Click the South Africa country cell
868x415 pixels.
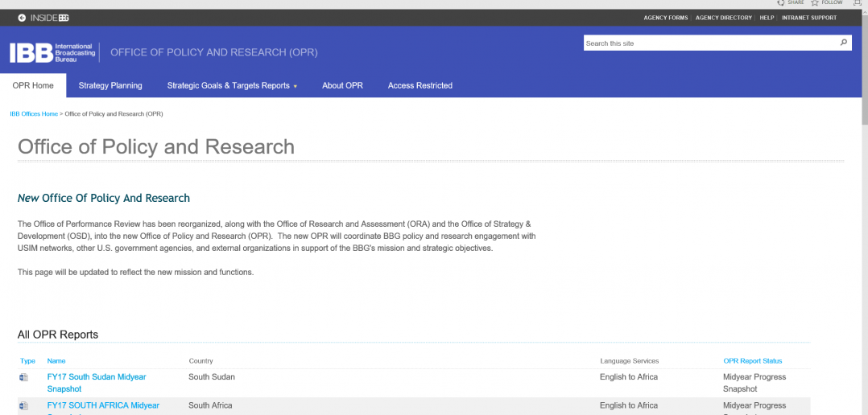[210, 405]
